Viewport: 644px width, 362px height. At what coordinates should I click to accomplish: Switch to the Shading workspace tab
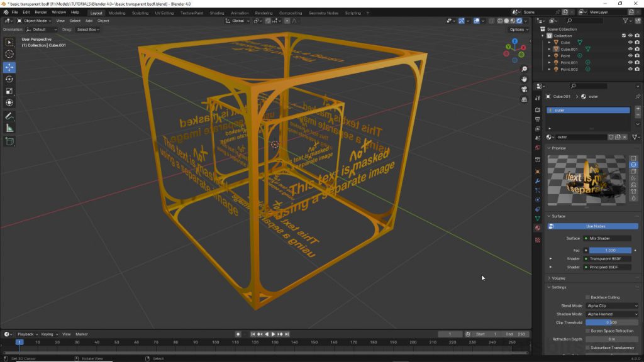(x=216, y=13)
